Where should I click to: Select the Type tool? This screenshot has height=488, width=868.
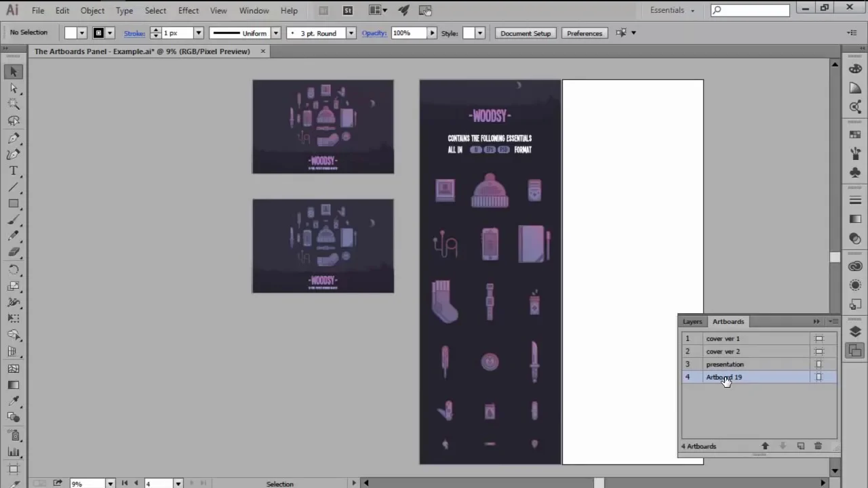pos(14,171)
